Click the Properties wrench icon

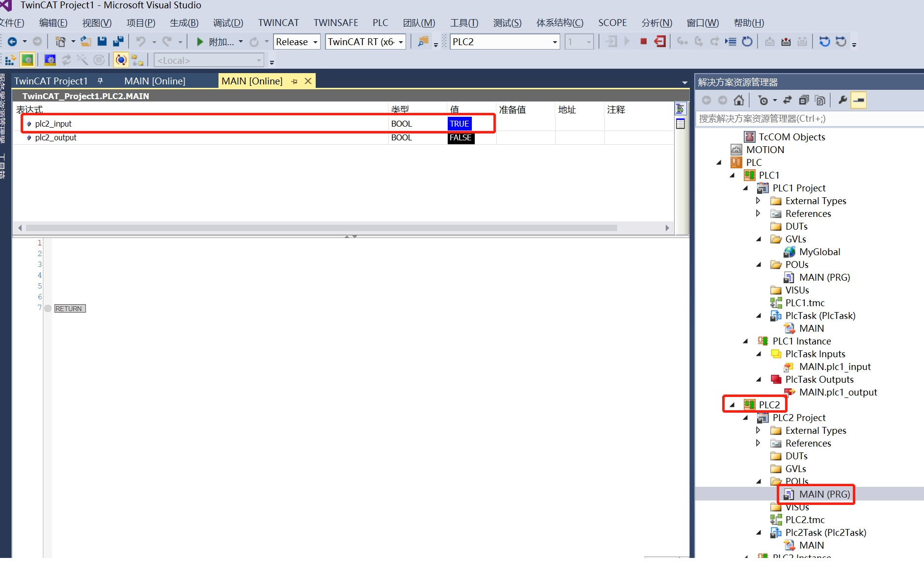click(842, 100)
